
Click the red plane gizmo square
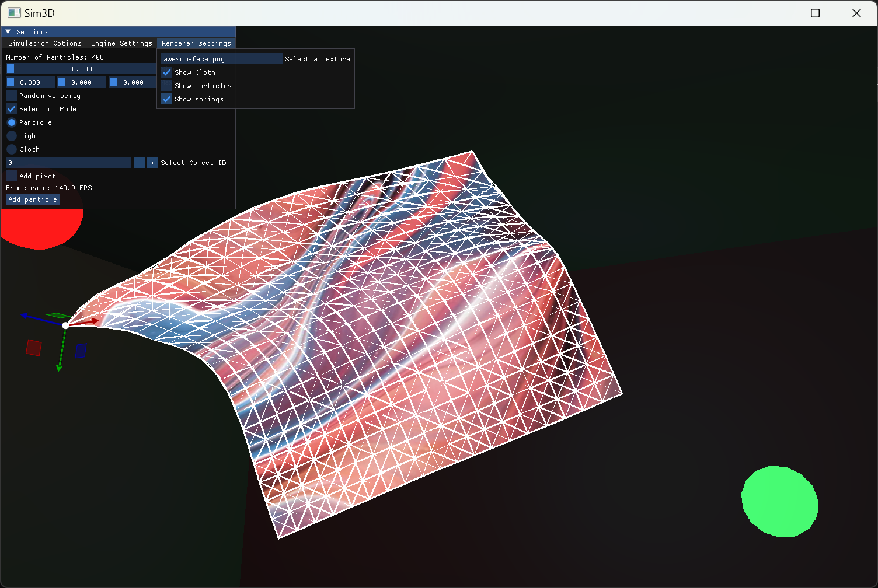point(34,348)
